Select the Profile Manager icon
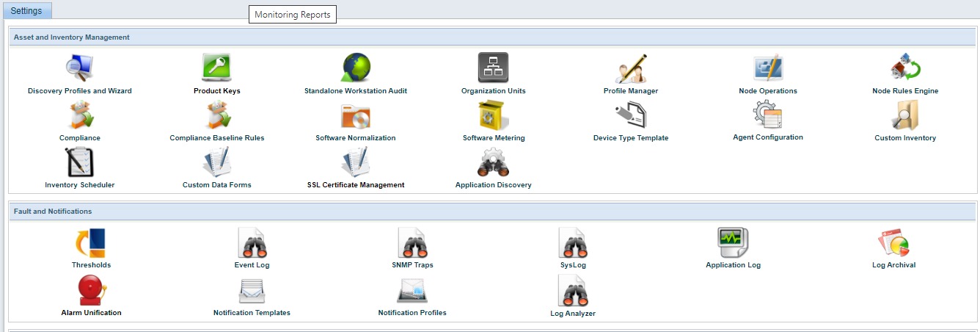980x332 pixels. tap(630, 68)
